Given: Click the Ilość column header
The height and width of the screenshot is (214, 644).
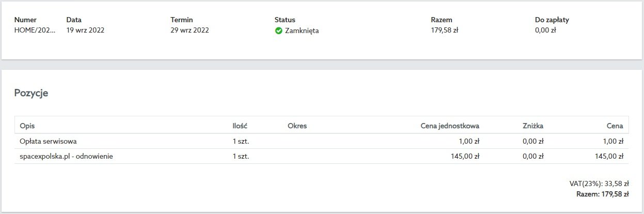Looking at the screenshot, I should point(240,126).
